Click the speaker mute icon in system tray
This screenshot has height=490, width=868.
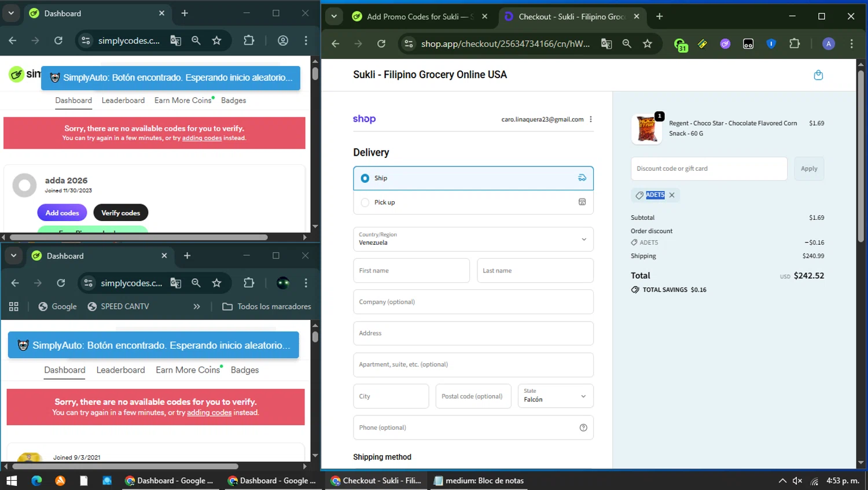point(797,481)
